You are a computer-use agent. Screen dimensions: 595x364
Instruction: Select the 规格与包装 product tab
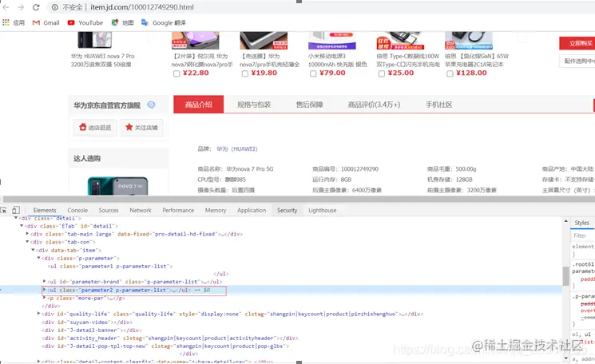254,105
